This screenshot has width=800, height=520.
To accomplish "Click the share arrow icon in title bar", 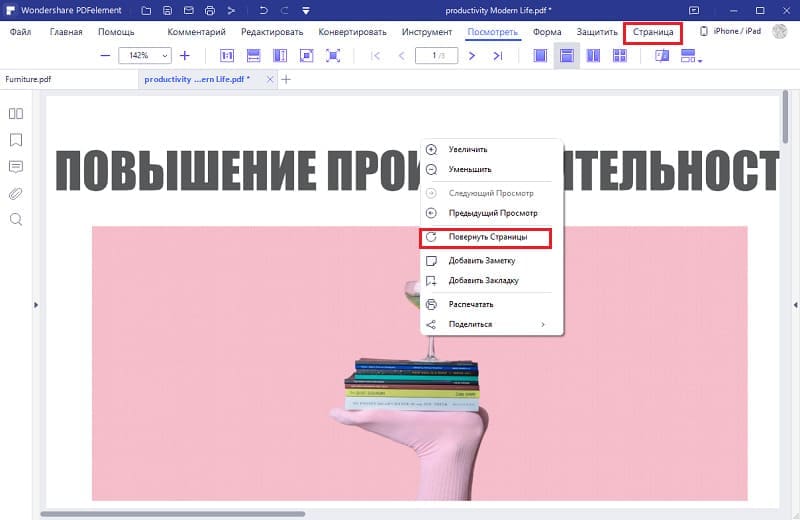I will pos(231,10).
